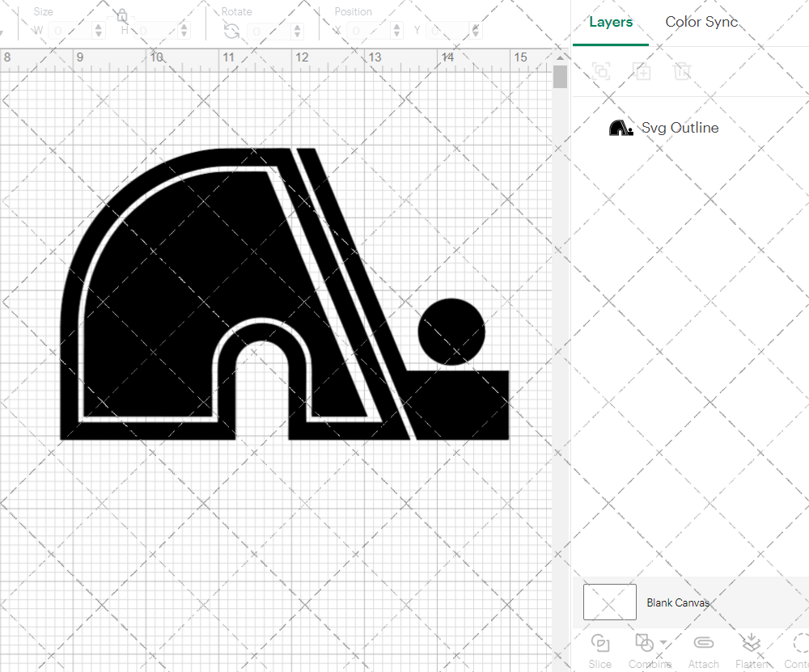This screenshot has height=672, width=809.
Task: Click the Position X input field
Action: click(368, 31)
